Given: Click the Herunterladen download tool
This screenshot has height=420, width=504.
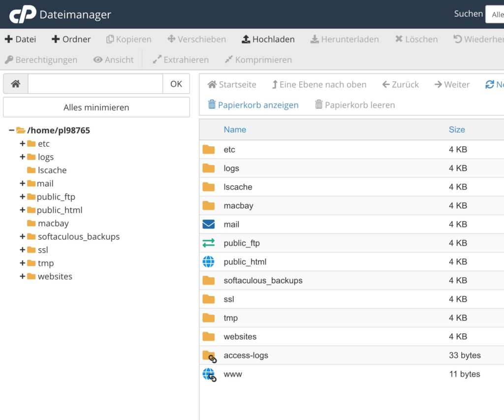Looking at the screenshot, I should pyautogui.click(x=344, y=39).
